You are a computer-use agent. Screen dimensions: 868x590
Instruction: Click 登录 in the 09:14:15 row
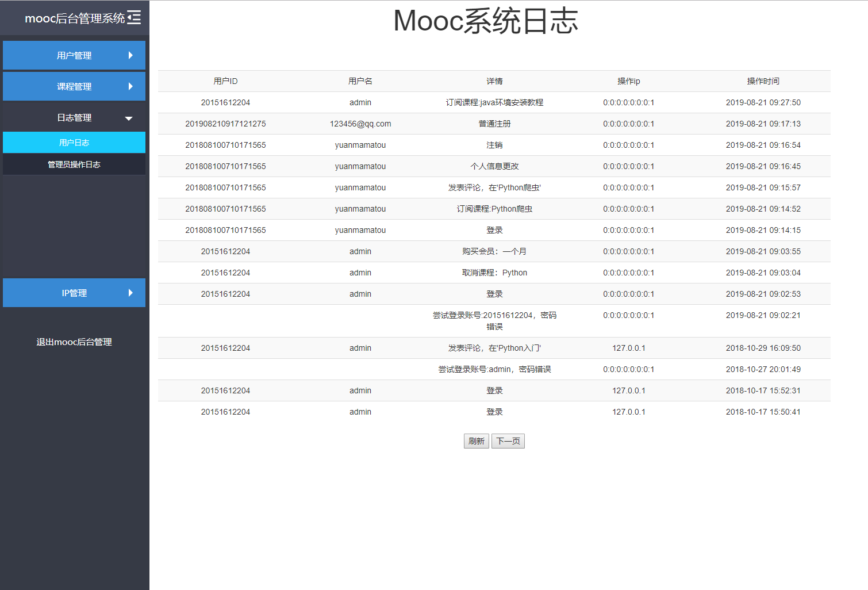[494, 230]
